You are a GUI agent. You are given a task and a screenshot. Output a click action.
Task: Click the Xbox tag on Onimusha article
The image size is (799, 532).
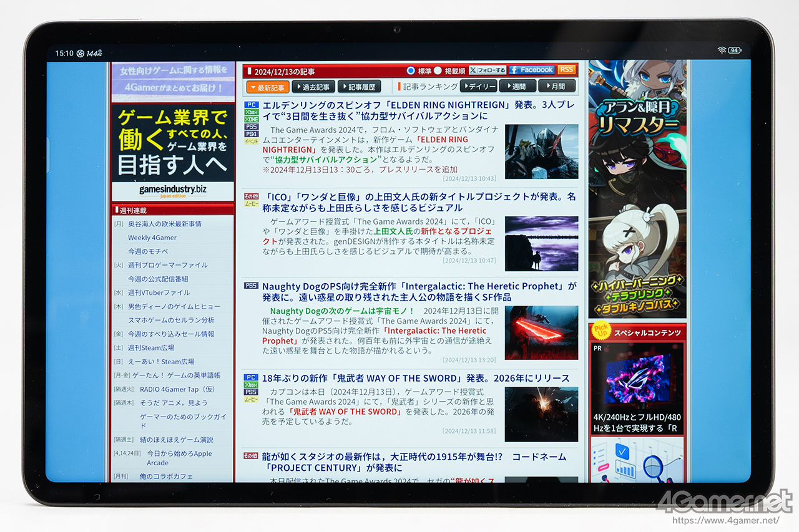click(251, 385)
